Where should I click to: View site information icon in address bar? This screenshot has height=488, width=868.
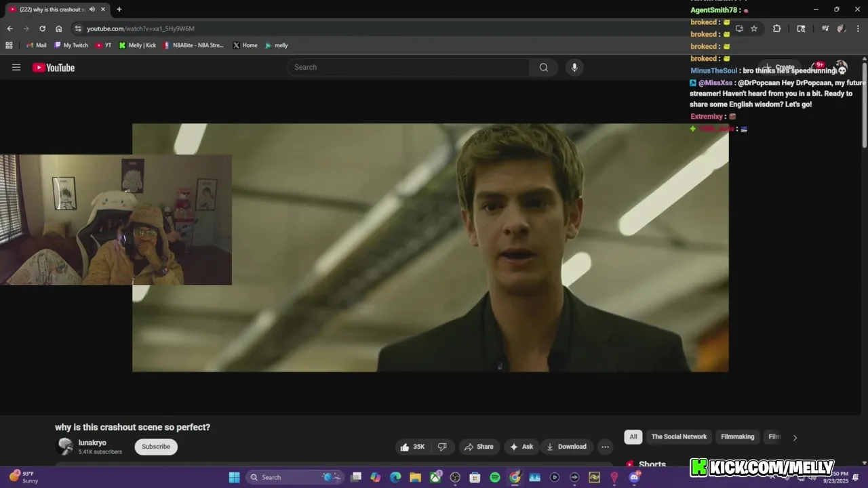click(78, 28)
